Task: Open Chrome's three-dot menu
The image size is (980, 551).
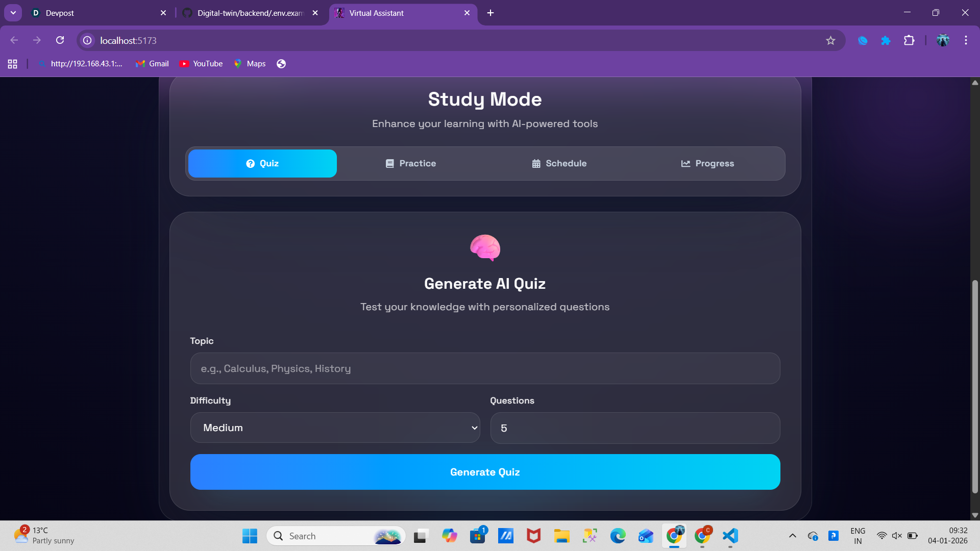Action: coord(966,40)
